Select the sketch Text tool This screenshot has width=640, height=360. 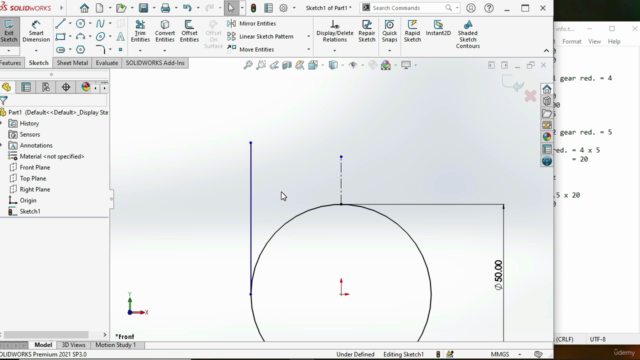[120, 37]
